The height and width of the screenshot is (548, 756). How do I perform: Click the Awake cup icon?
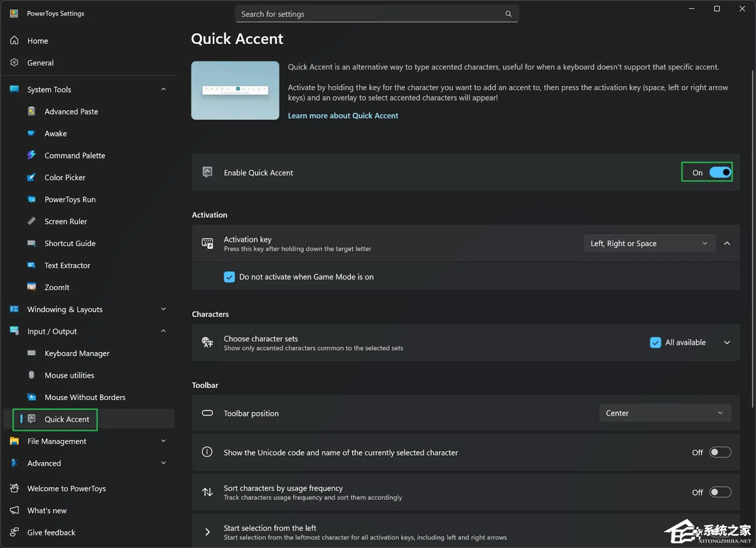coord(31,133)
